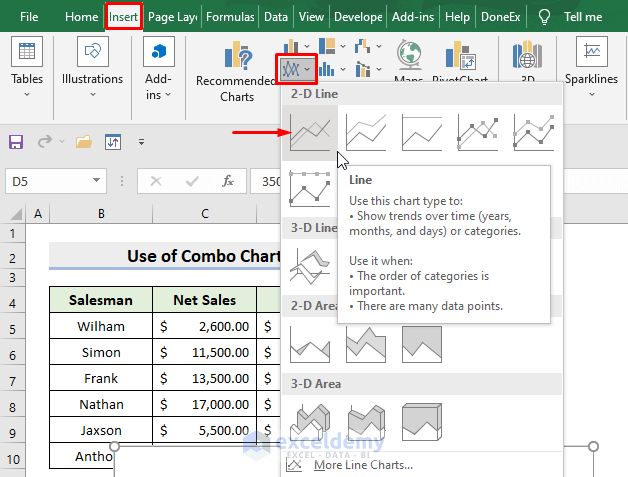Image resolution: width=628 pixels, height=477 pixels.
Task: Cancel formula entry with X button
Action: click(x=156, y=181)
